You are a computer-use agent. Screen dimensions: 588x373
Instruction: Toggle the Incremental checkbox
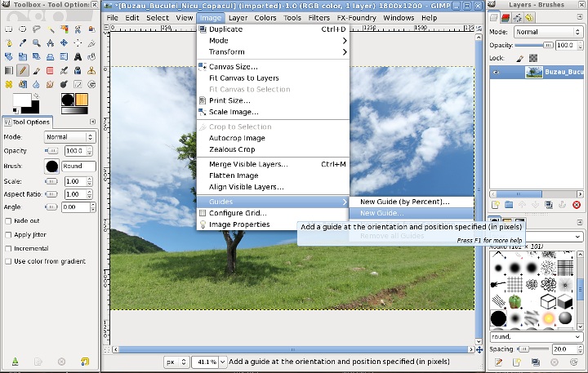point(8,249)
